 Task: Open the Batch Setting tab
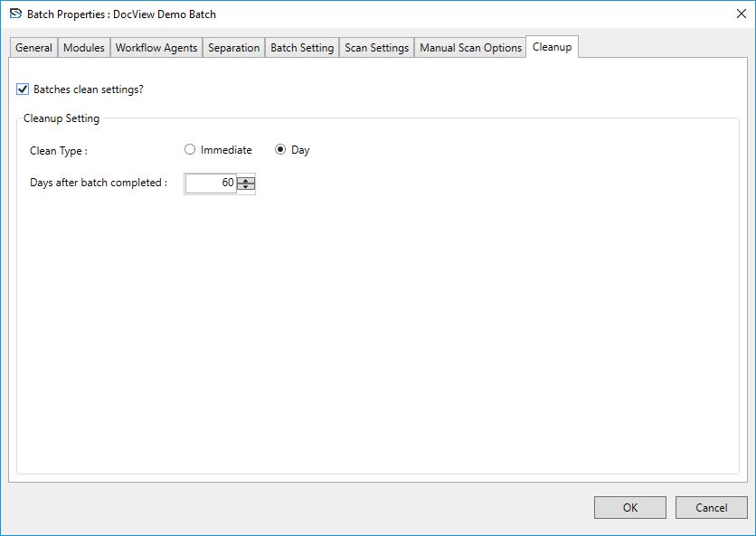tap(302, 48)
